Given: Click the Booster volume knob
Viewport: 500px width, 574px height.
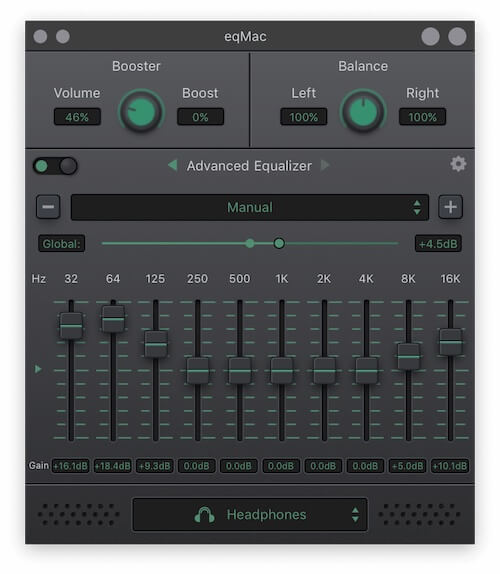Looking at the screenshot, I should pos(141,112).
